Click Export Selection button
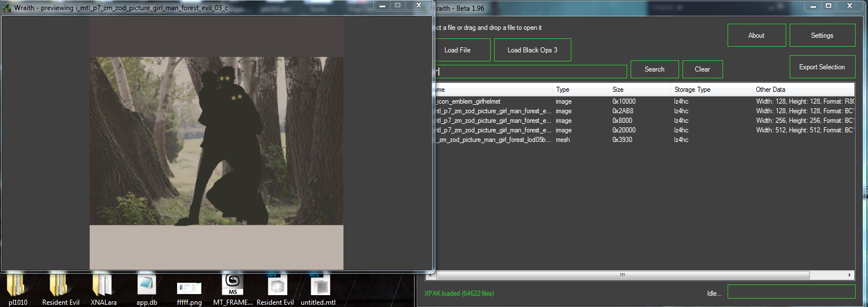Image resolution: width=868 pixels, height=307 pixels. click(x=822, y=67)
